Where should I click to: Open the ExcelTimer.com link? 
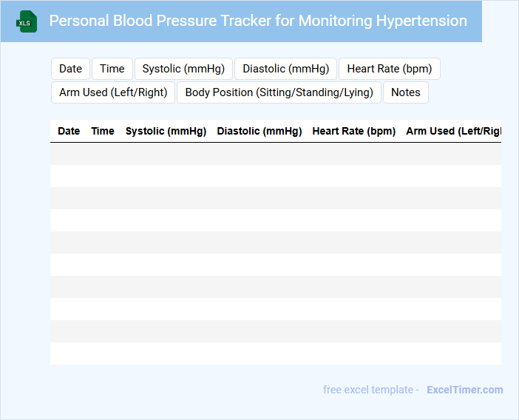pyautogui.click(x=465, y=390)
